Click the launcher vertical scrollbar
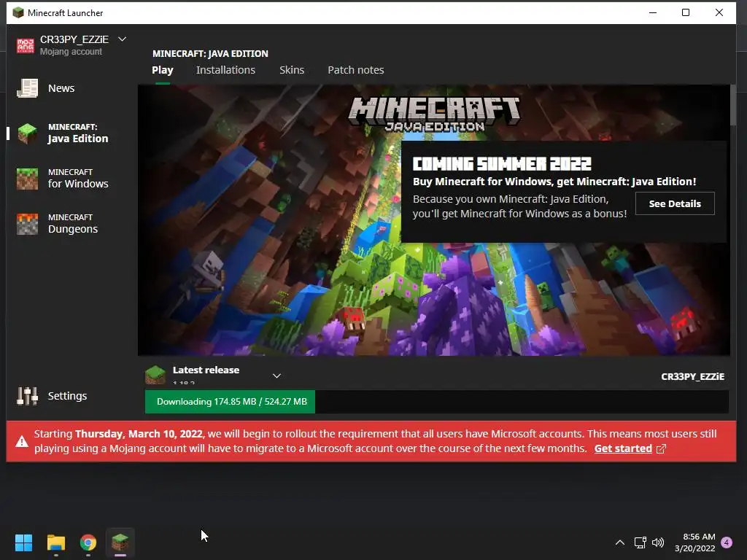 click(733, 105)
